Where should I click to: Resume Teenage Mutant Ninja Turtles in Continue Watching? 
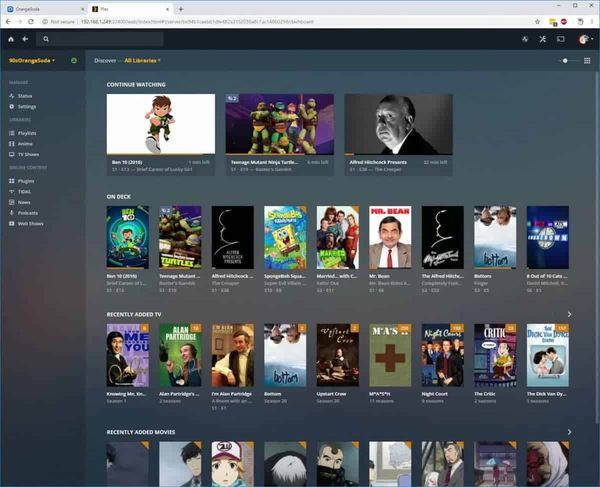(279, 124)
